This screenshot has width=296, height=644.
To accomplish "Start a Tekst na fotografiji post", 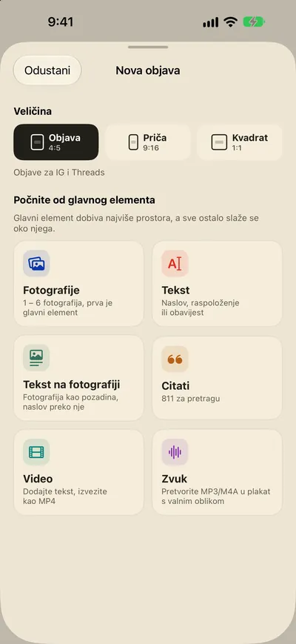I will [78, 378].
